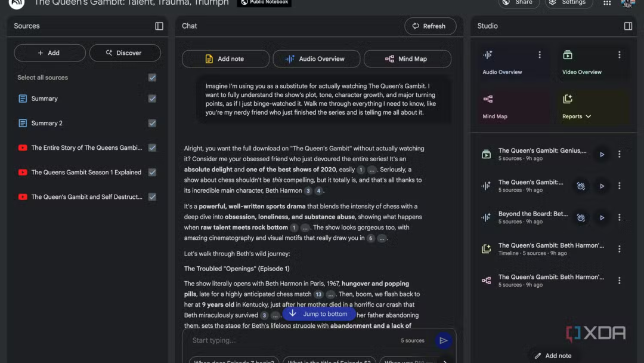This screenshot has height=363, width=644.
Task: Expand more citations after 'easily 1'
Action: click(371, 170)
